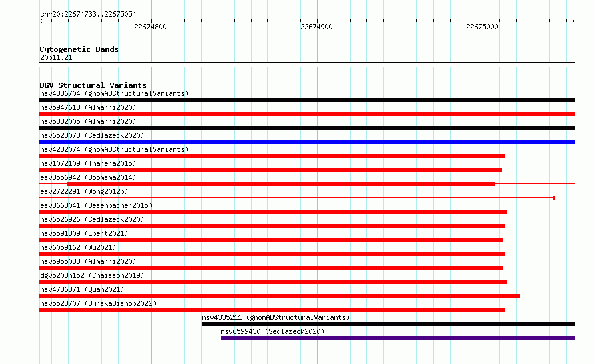Click the right arrow end of ruler
This screenshot has width=594, height=364.
coord(573,21)
